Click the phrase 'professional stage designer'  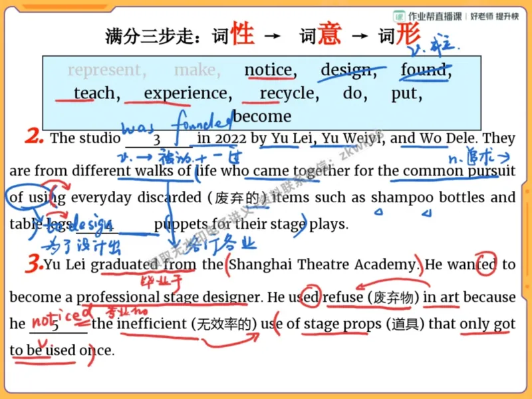point(170,297)
